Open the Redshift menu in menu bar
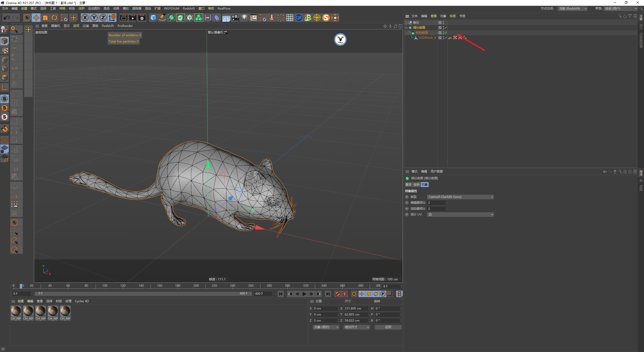644x352 pixels. pyautogui.click(x=188, y=9)
